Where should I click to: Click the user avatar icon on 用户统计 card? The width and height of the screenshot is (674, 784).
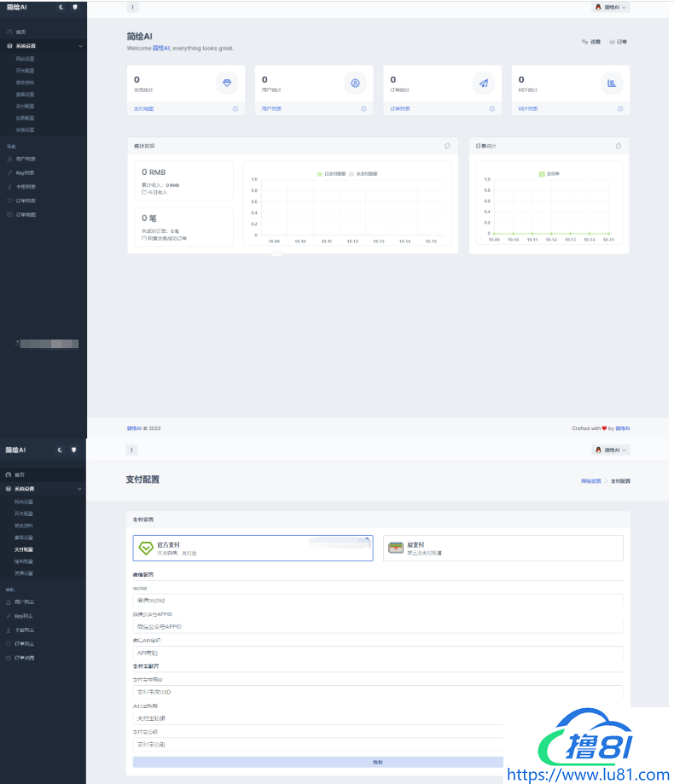pos(355,83)
